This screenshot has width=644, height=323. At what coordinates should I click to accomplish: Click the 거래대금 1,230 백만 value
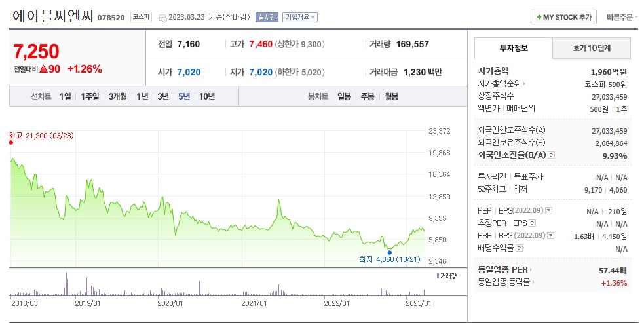pyautogui.click(x=423, y=72)
